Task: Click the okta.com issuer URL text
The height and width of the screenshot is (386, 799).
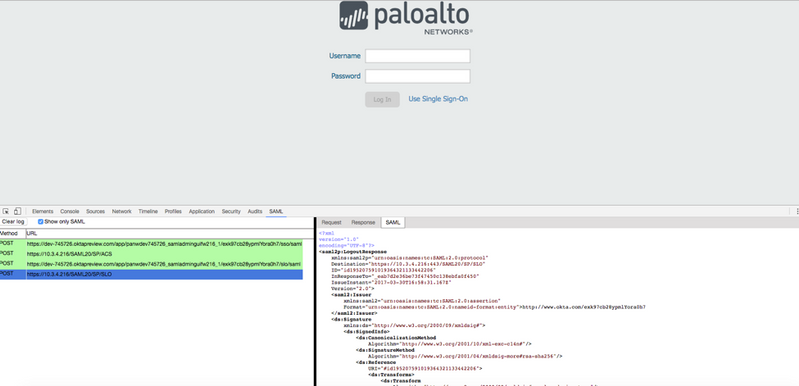Action: point(584,307)
